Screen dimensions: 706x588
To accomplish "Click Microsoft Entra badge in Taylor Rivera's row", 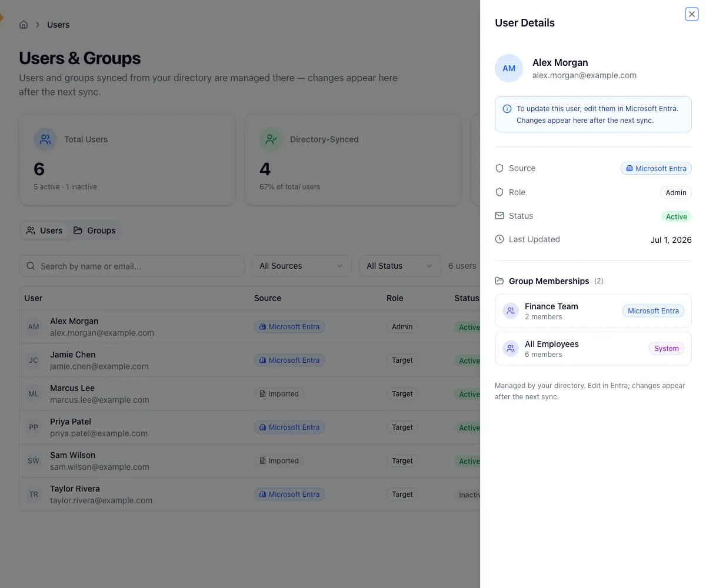I will click(x=289, y=495).
